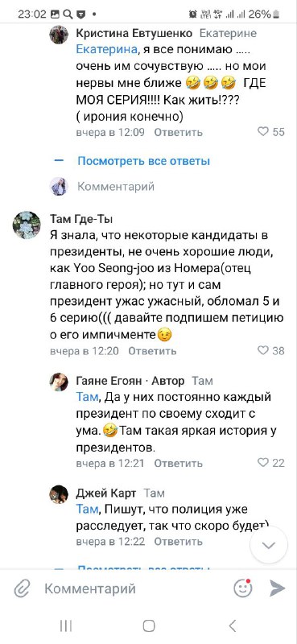Like Там Где-Ты's comment with 38 likes

[270, 350]
